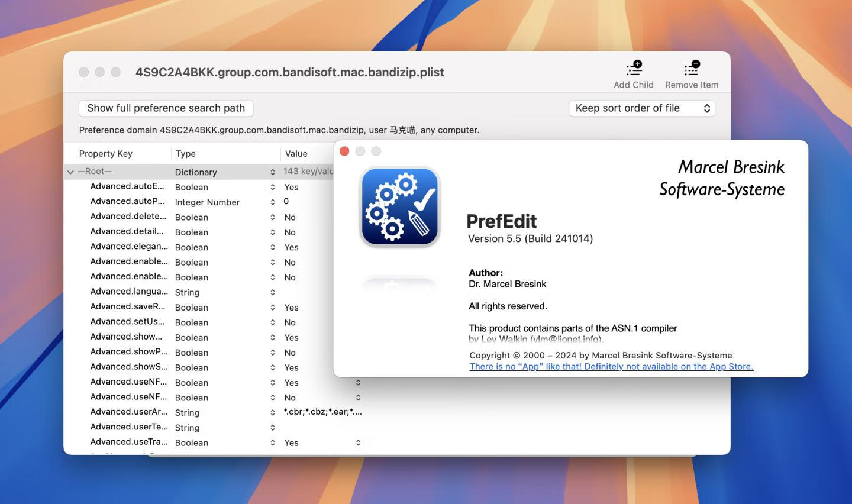This screenshot has height=504, width=852.
Task: Select the Advanced.userAr... key
Action: pyautogui.click(x=129, y=412)
